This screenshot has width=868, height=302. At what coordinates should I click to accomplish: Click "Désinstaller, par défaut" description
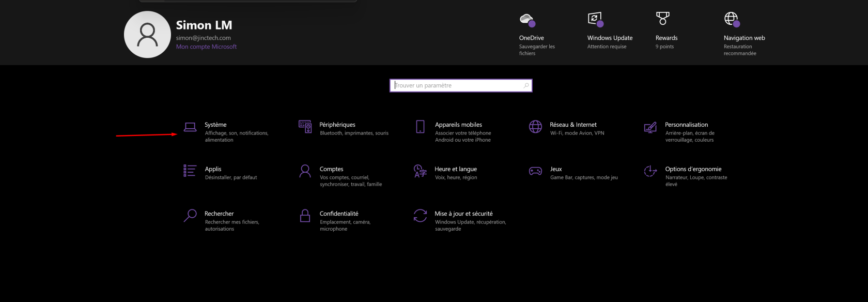231,177
